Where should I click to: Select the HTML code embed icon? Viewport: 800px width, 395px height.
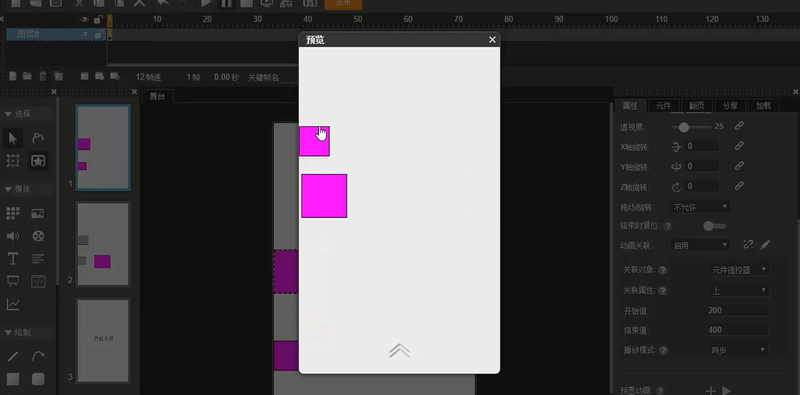tap(38, 281)
